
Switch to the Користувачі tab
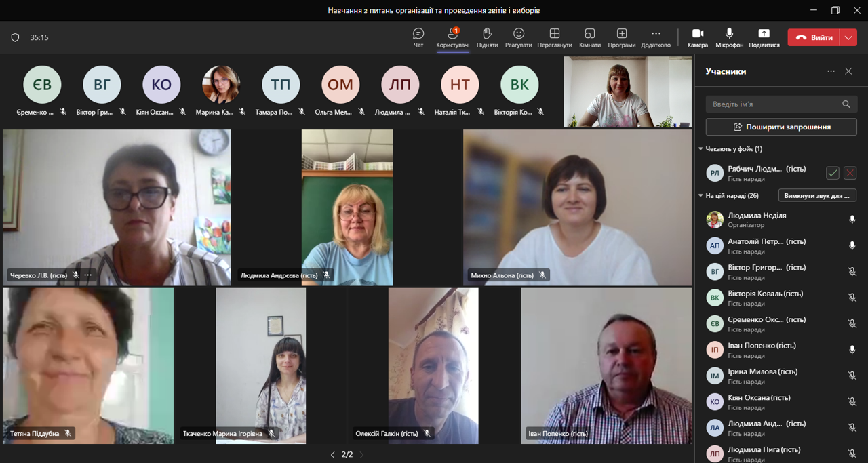(x=452, y=37)
